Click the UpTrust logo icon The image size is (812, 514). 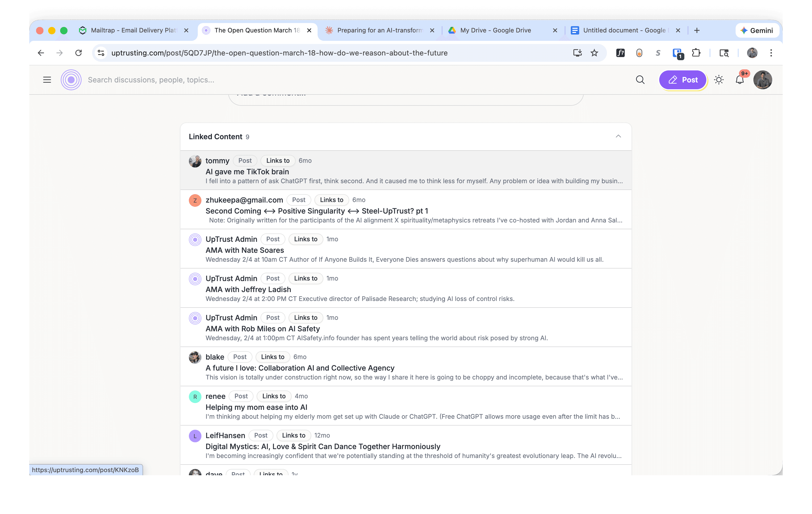[x=71, y=80]
